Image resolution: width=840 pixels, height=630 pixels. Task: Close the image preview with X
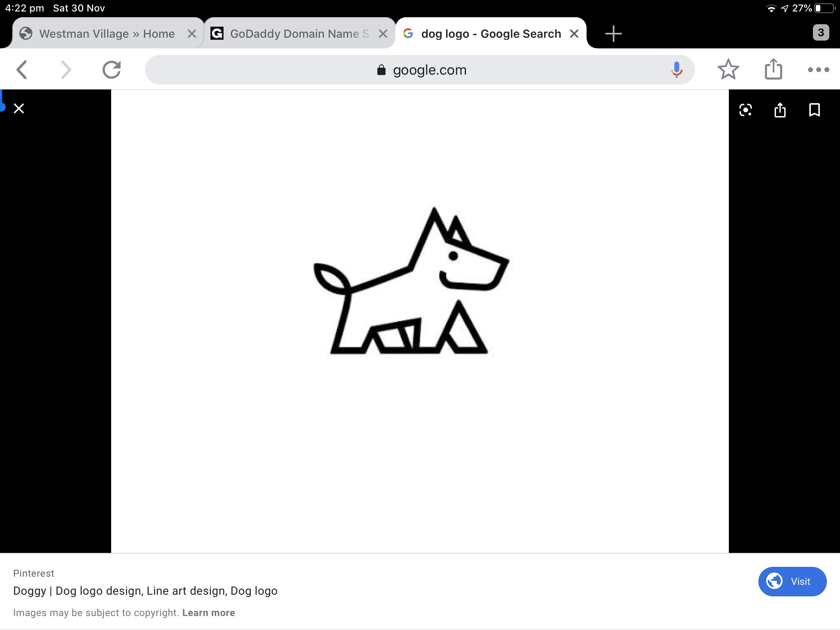[x=19, y=109]
